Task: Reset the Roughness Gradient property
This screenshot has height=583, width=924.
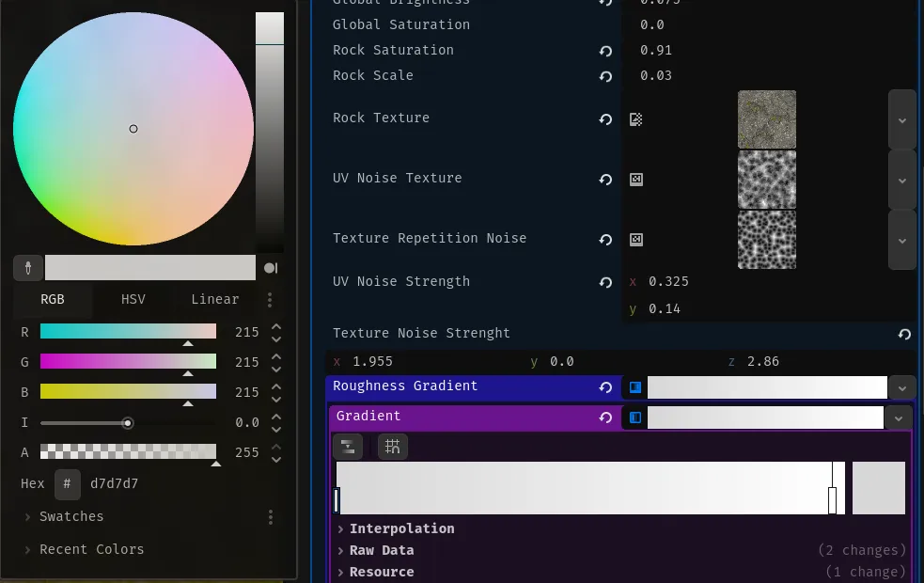Action: point(605,386)
